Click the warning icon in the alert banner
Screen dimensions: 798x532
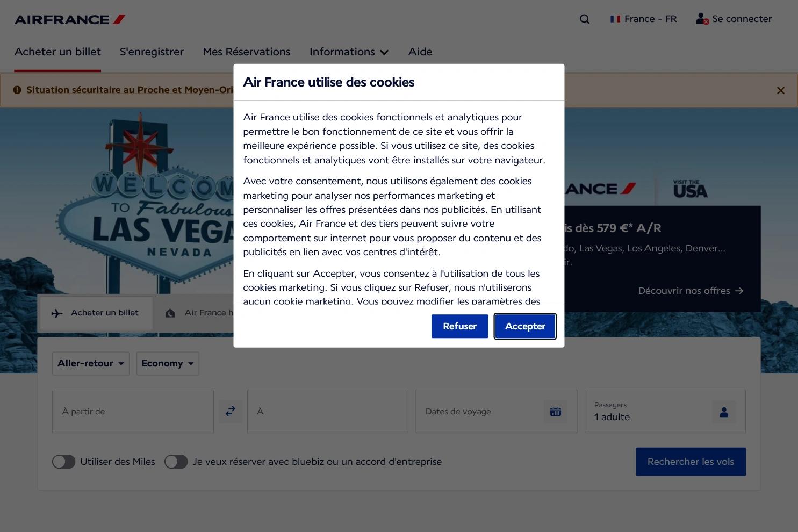pyautogui.click(x=17, y=90)
